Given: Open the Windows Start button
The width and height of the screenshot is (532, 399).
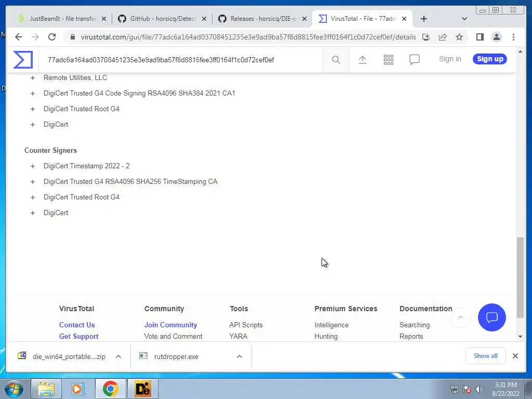Looking at the screenshot, I should pos(14,389).
